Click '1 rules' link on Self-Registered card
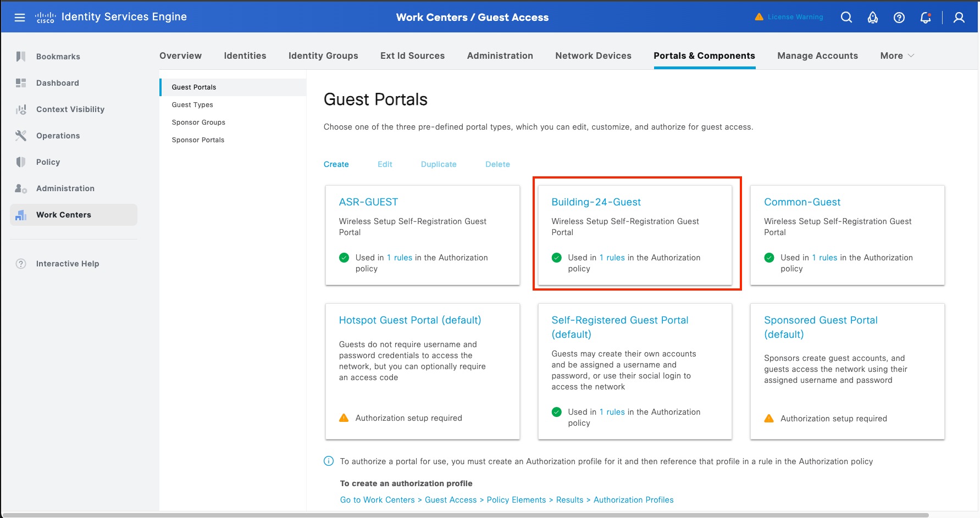Screen dimensions: 980x518 coord(612,412)
